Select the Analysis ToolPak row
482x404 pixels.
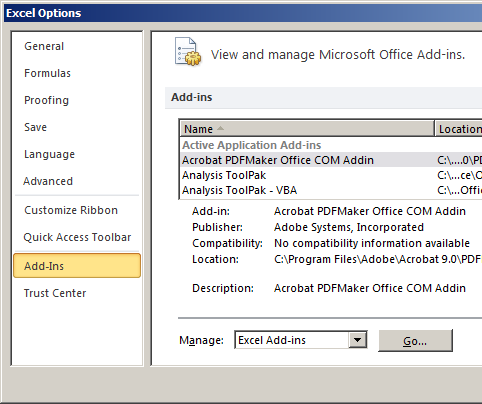point(331,175)
